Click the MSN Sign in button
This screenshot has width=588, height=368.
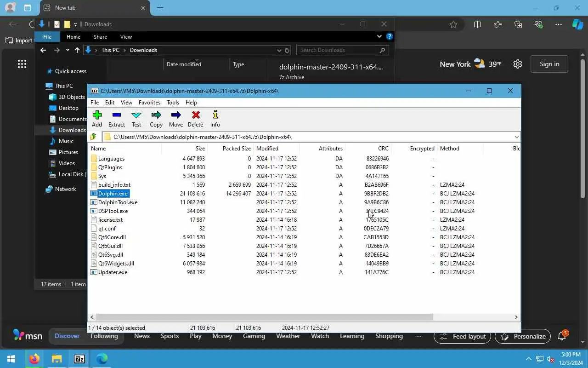point(549,64)
